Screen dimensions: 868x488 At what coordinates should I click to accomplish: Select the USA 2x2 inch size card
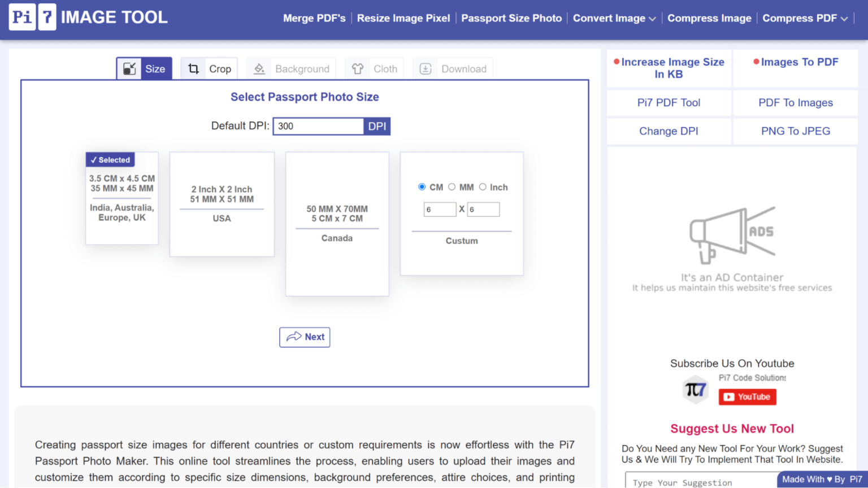point(222,204)
